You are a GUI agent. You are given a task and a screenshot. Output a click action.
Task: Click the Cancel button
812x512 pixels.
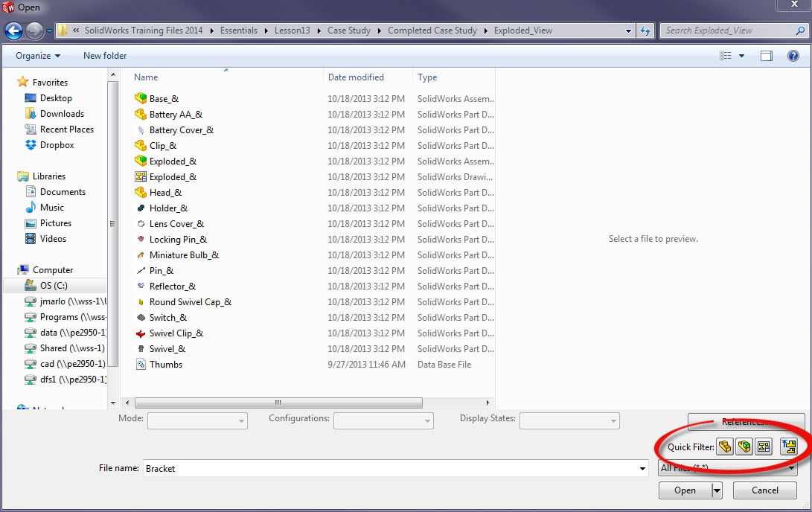click(x=764, y=490)
